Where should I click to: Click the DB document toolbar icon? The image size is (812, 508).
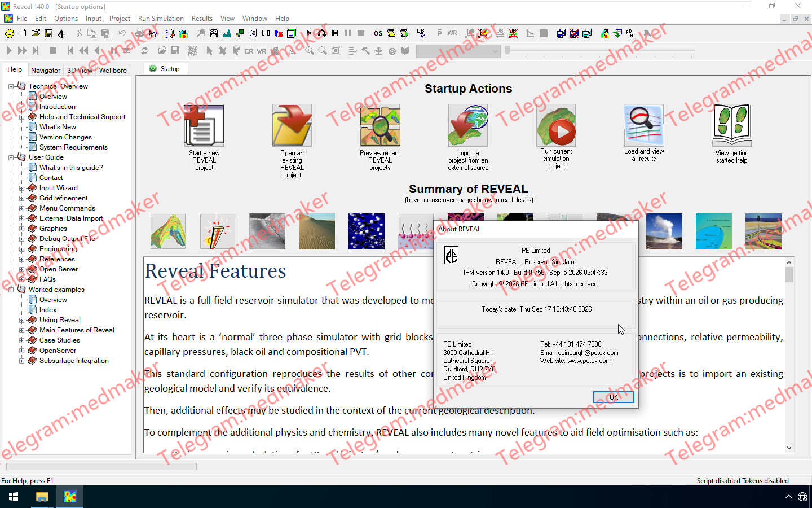tap(421, 33)
